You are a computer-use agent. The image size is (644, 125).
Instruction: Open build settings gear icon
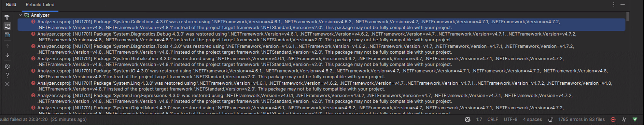click(7, 66)
